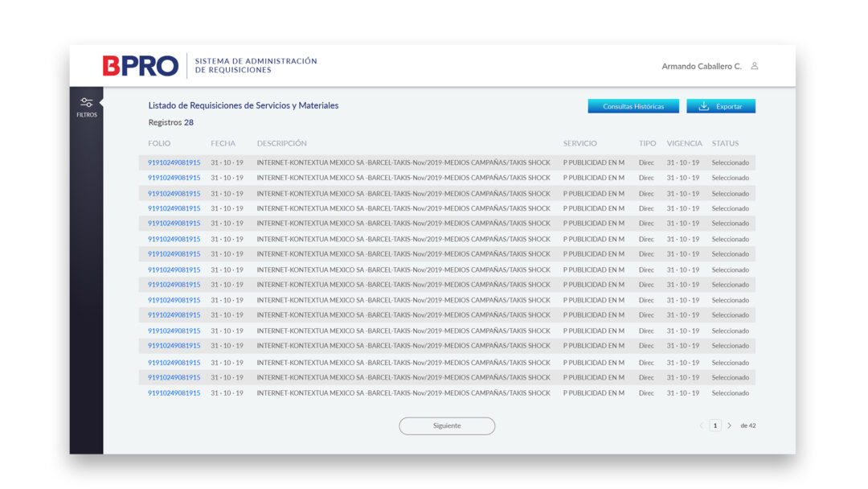Open the folio link in the first row
The image size is (868, 489).
coord(174,162)
